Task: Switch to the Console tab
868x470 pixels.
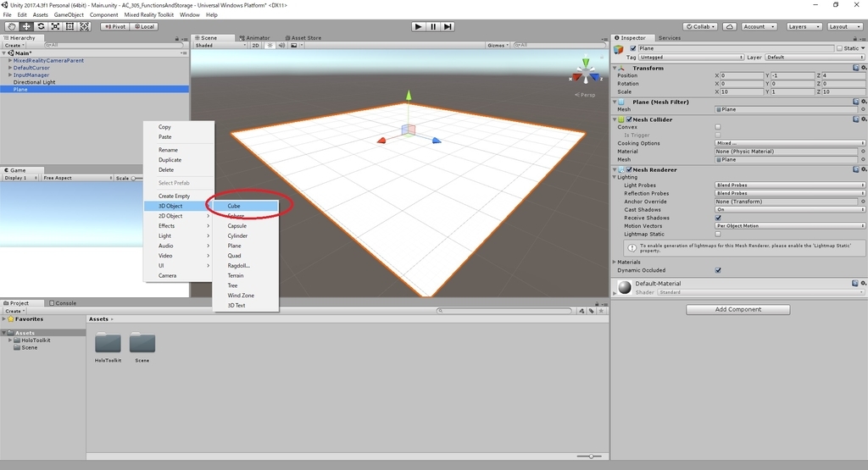Action: point(63,303)
